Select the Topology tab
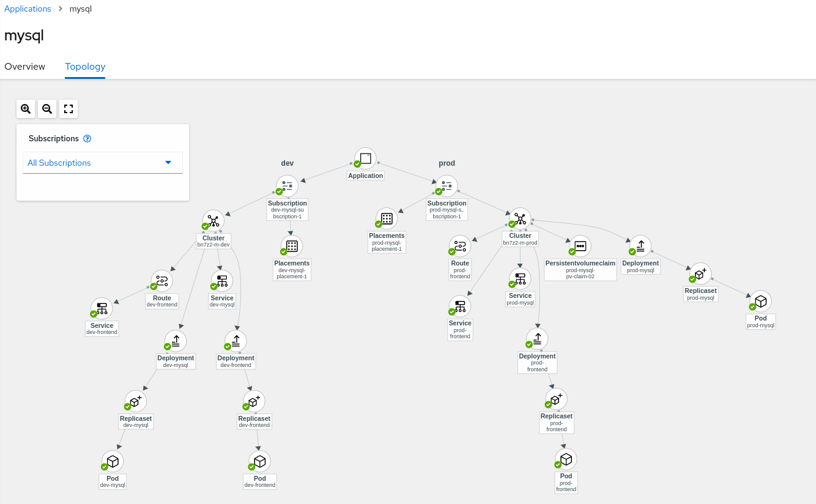 click(x=85, y=67)
